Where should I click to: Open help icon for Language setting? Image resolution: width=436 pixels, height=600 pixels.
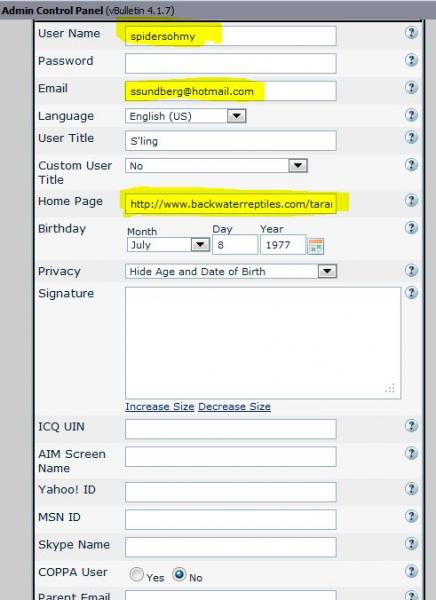(411, 115)
